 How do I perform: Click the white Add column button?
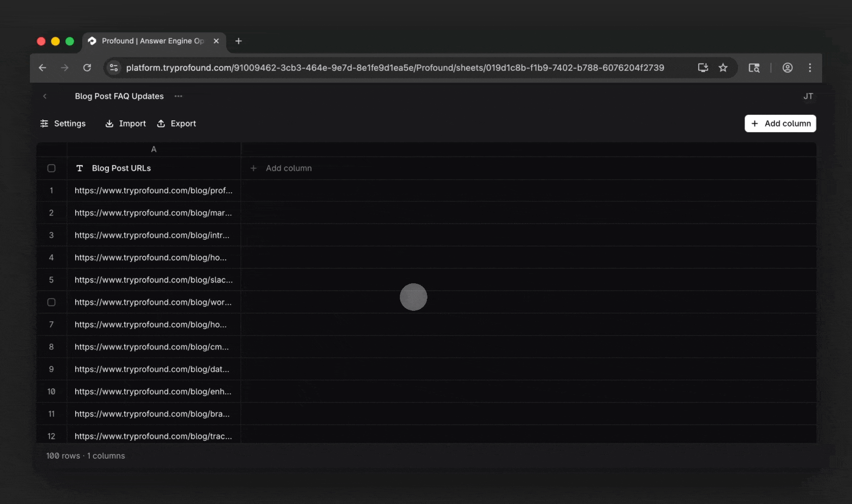(x=780, y=124)
